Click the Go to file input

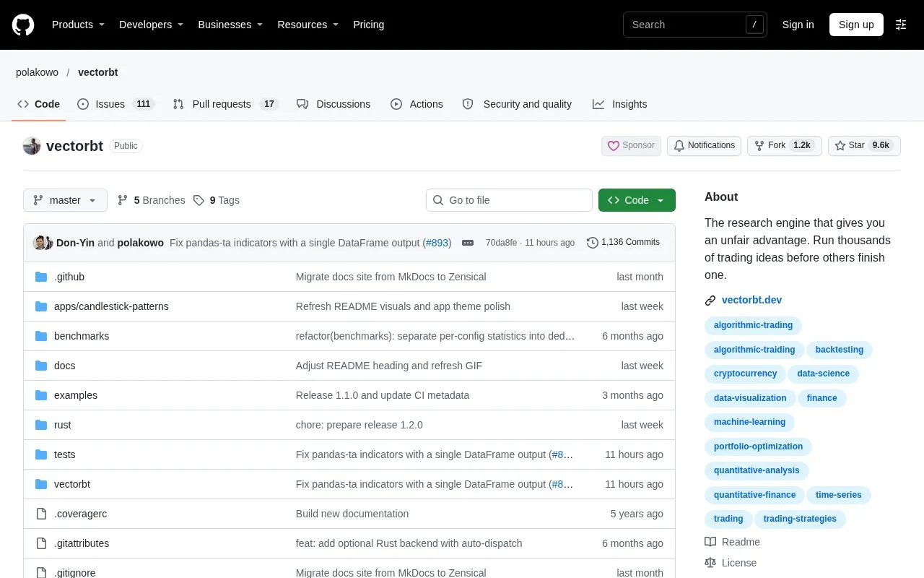pos(509,200)
